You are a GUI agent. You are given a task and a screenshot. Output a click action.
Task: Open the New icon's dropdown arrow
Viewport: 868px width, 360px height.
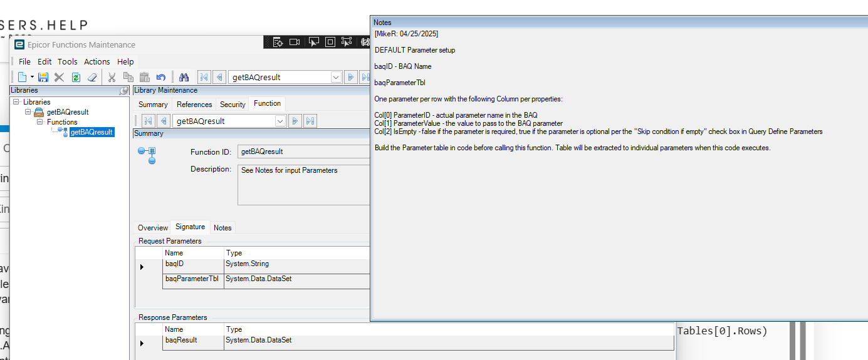(x=32, y=78)
